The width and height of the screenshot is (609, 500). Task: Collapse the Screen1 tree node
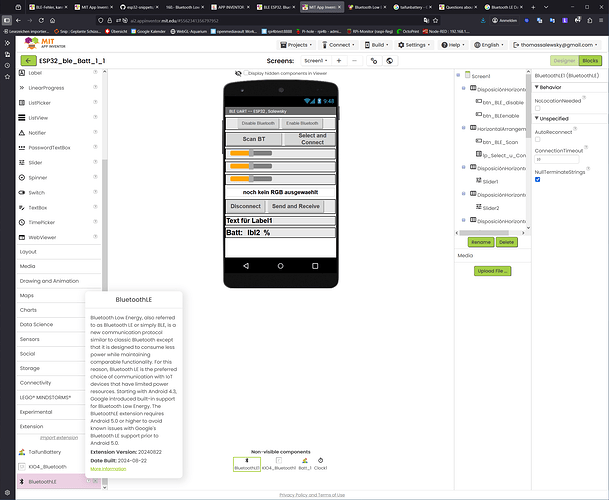(x=458, y=75)
